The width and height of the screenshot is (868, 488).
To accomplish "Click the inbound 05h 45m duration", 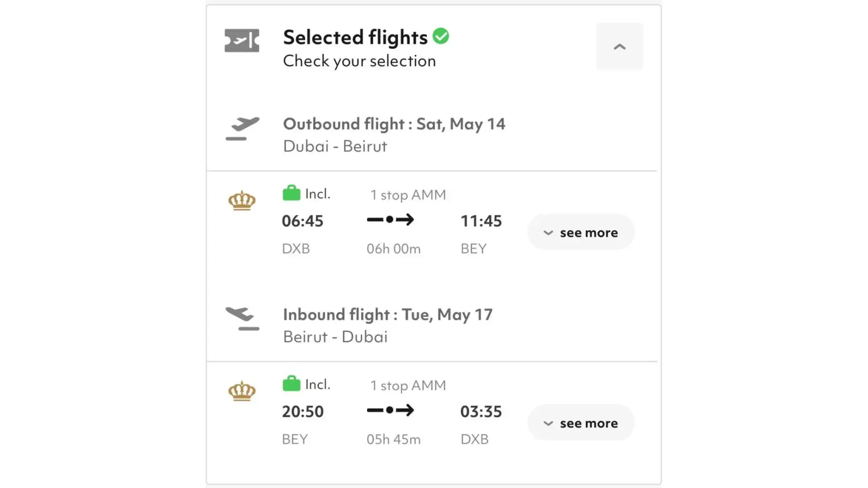I will click(x=393, y=439).
